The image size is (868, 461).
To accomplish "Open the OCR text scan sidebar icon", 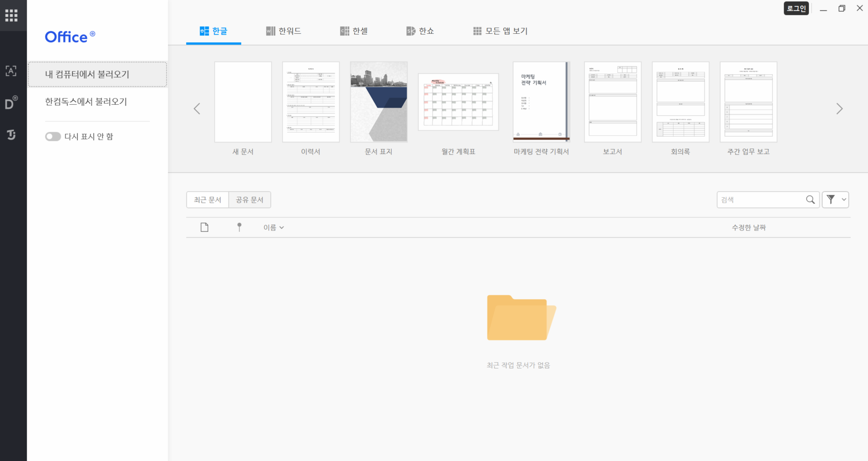I will 11,71.
